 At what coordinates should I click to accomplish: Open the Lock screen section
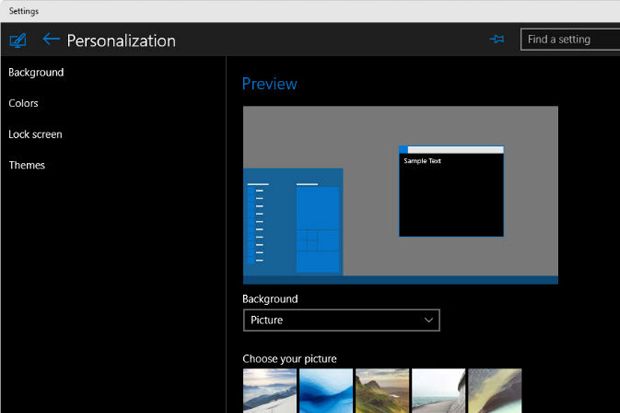(x=35, y=135)
